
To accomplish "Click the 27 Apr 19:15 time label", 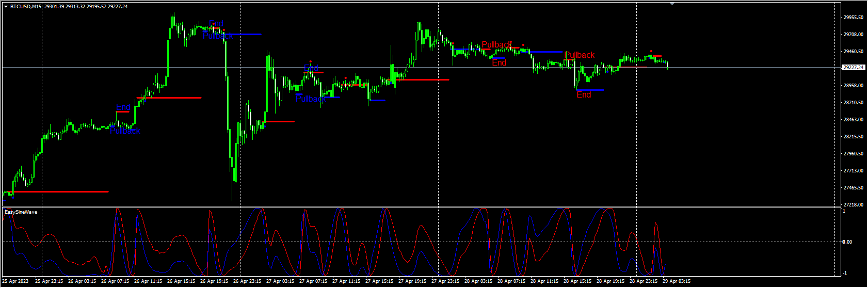I will [x=412, y=282].
